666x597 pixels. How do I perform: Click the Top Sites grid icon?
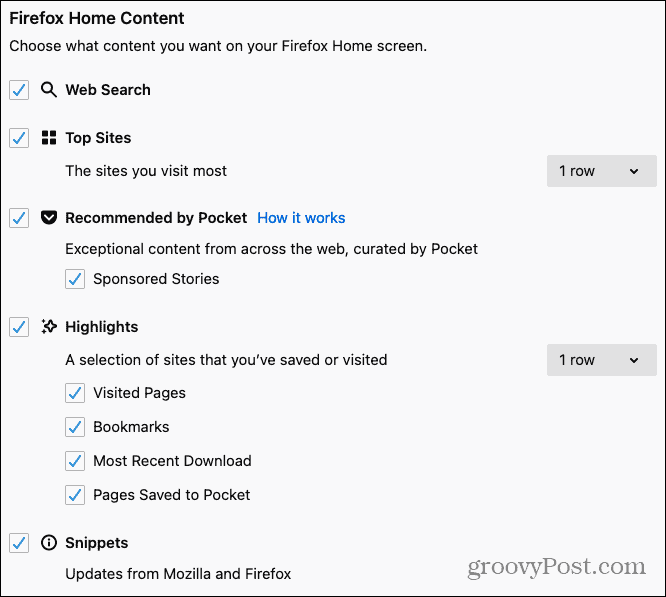49,138
